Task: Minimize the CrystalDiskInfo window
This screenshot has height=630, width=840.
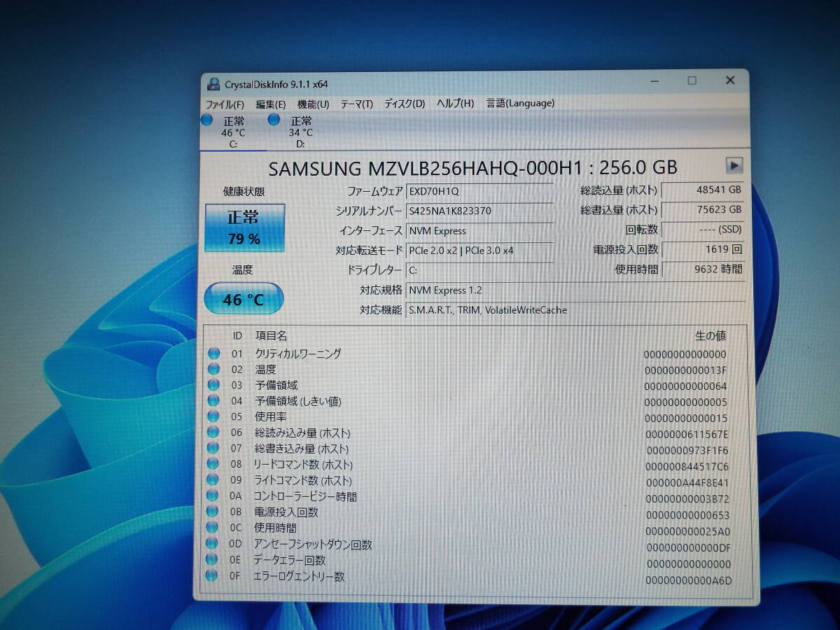Action: coord(654,81)
